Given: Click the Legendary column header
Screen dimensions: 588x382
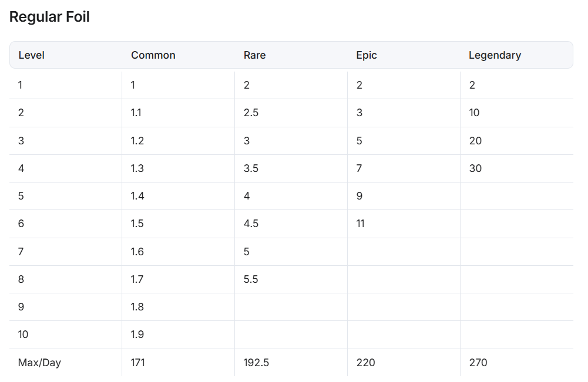Looking at the screenshot, I should click(x=495, y=55).
